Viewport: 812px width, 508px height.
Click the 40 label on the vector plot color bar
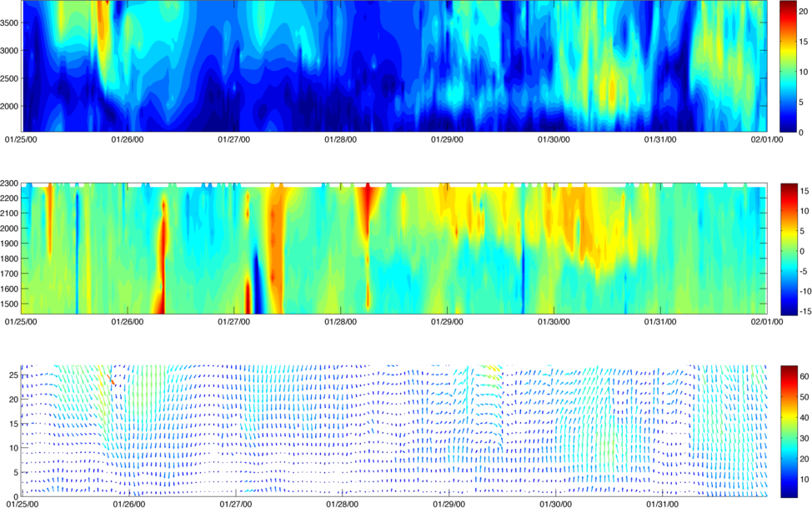pos(804,418)
